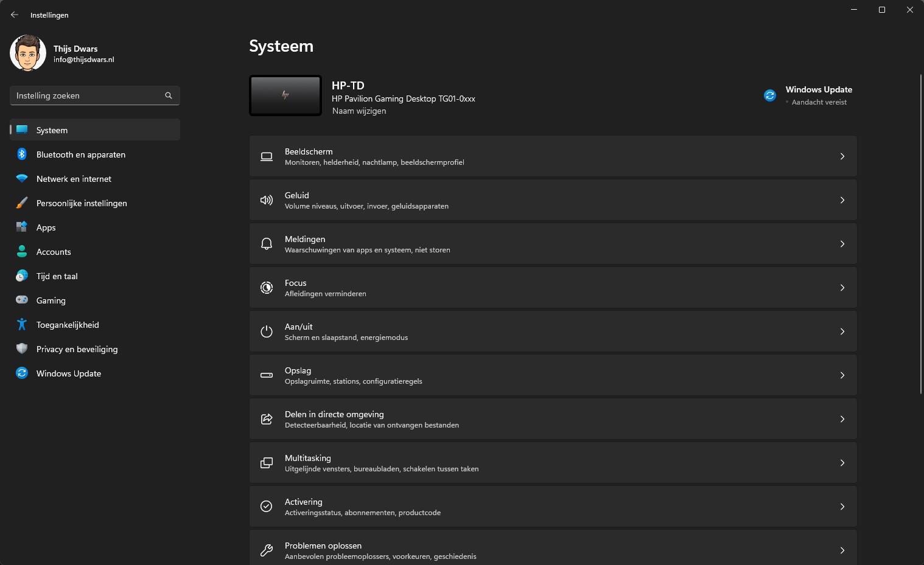
Task: Click the search magnifier icon
Action: tap(169, 95)
